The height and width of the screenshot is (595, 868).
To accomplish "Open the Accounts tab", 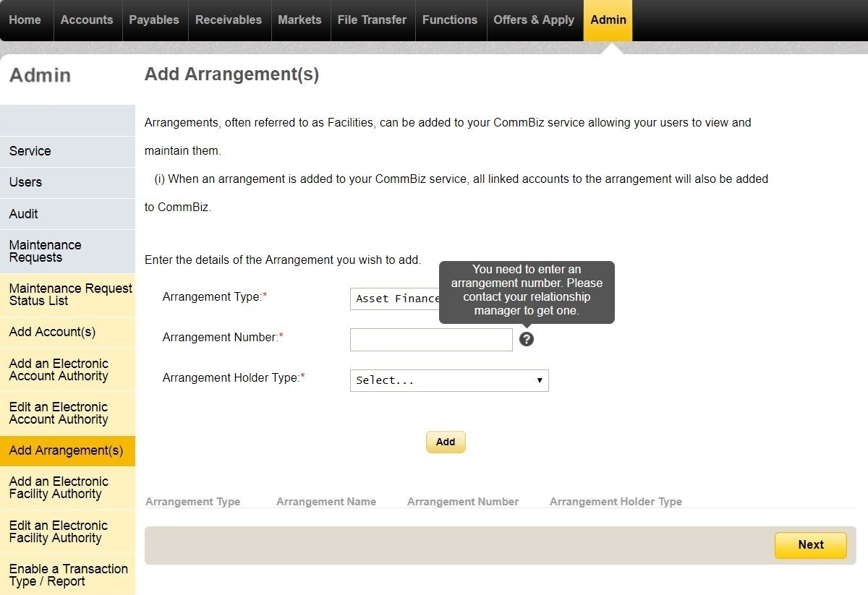I will [87, 20].
